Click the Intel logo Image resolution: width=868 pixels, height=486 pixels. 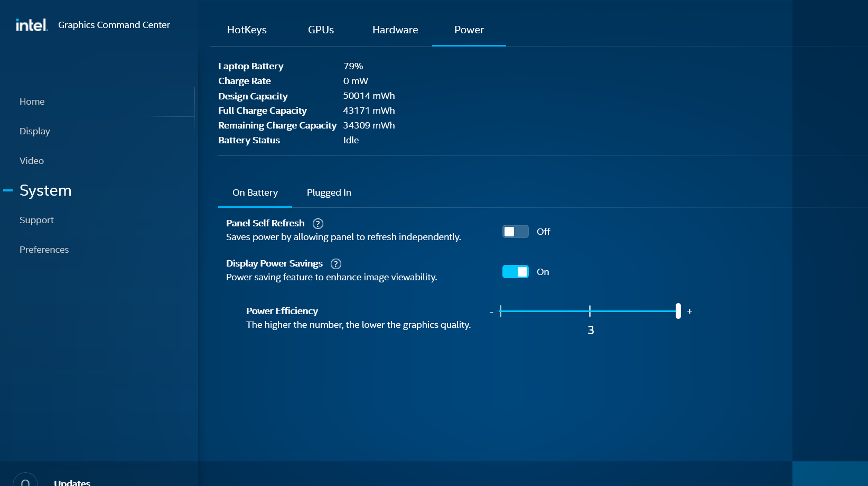(x=31, y=24)
